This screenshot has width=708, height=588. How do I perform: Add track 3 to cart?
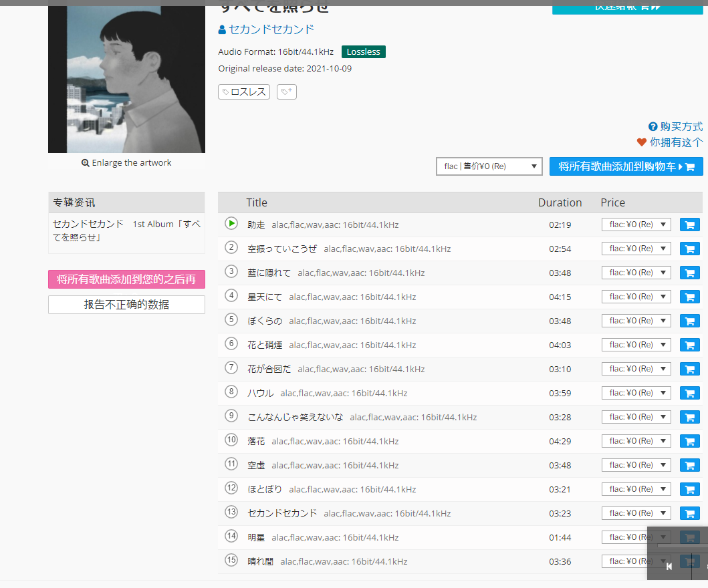[689, 273]
